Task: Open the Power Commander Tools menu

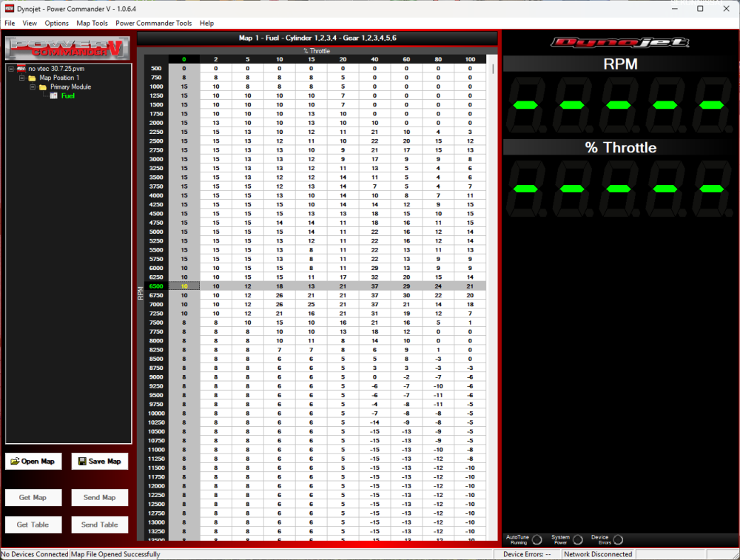Action: 153,24
